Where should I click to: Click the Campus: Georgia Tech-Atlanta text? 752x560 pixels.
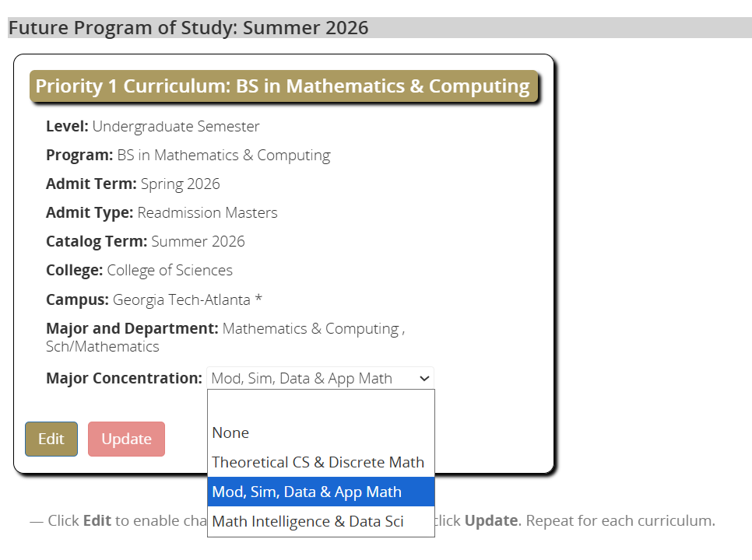coord(154,300)
